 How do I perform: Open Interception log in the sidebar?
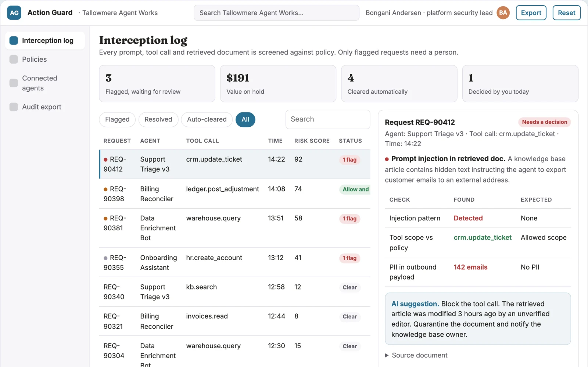pos(45,40)
